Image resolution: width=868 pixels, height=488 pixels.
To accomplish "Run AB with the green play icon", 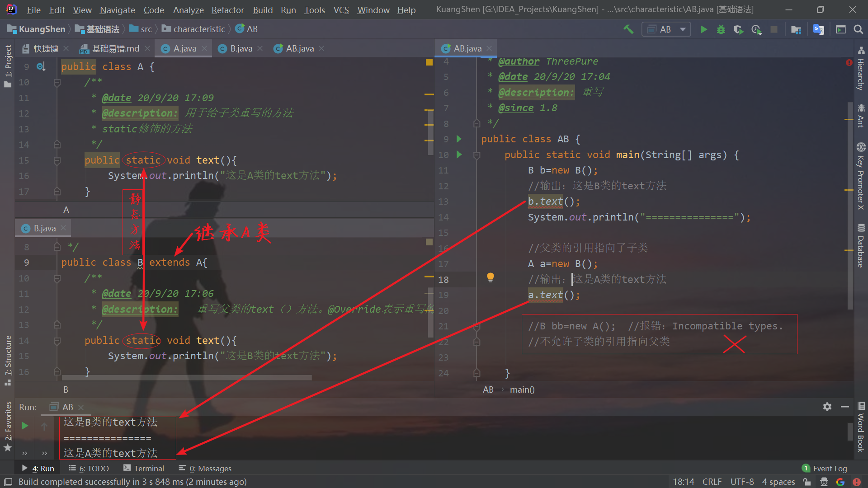I will pos(703,29).
